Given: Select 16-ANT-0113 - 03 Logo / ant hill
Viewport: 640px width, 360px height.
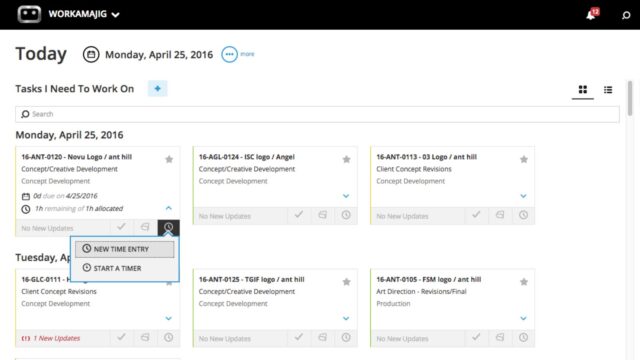Looking at the screenshot, I should click(x=427, y=157).
